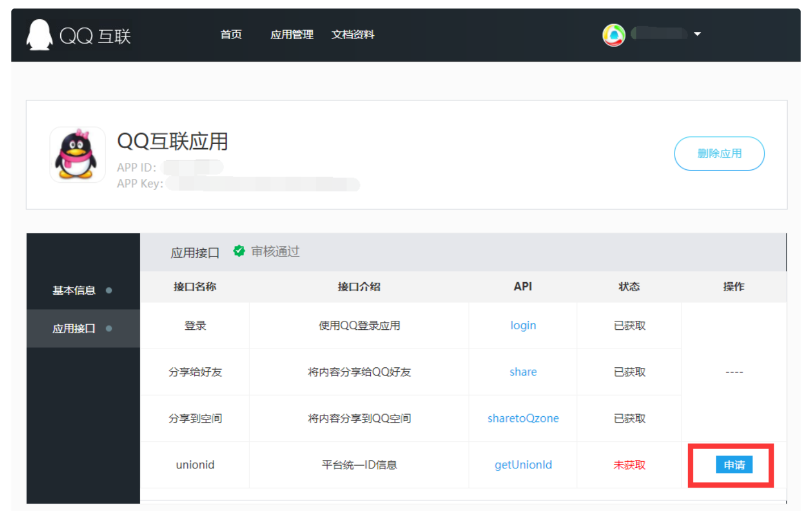The width and height of the screenshot is (812, 511).
Task: Open 文档资料 in the top navigation
Action: pyautogui.click(x=353, y=35)
